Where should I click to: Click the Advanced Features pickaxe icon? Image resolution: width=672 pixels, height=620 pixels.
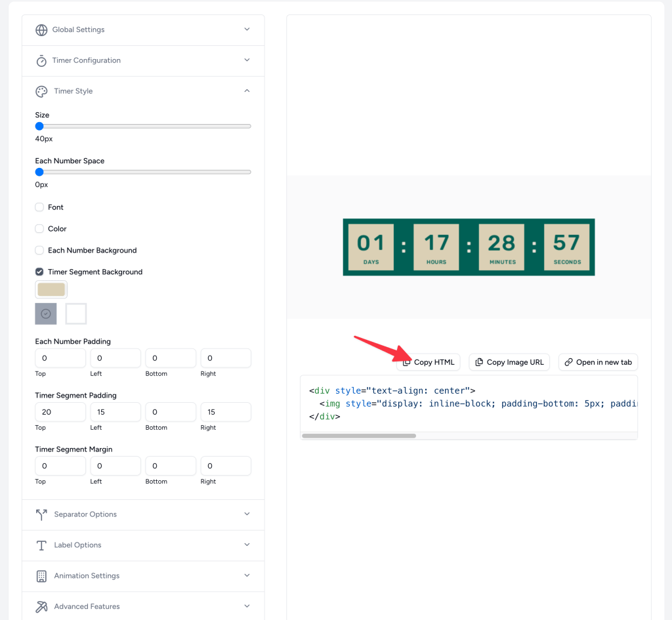coord(41,606)
